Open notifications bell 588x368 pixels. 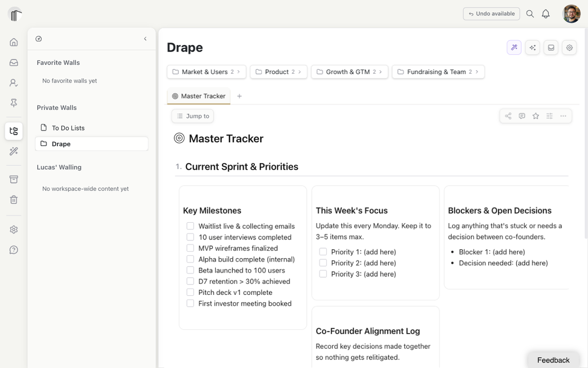[x=546, y=14]
